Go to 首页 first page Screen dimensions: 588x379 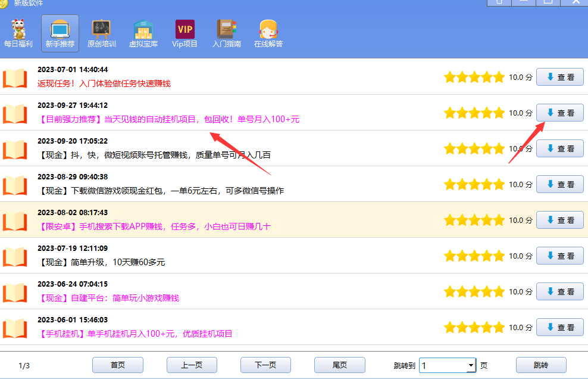[x=118, y=365]
